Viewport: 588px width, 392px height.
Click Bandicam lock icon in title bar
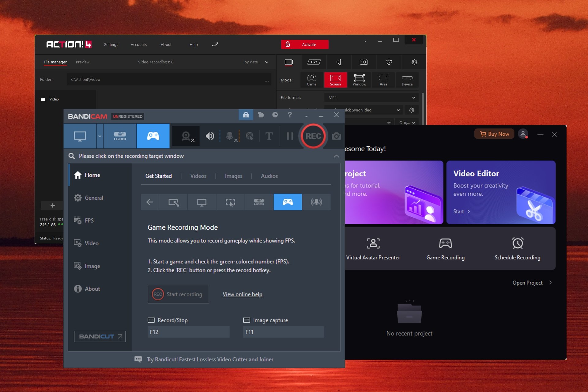tap(246, 115)
